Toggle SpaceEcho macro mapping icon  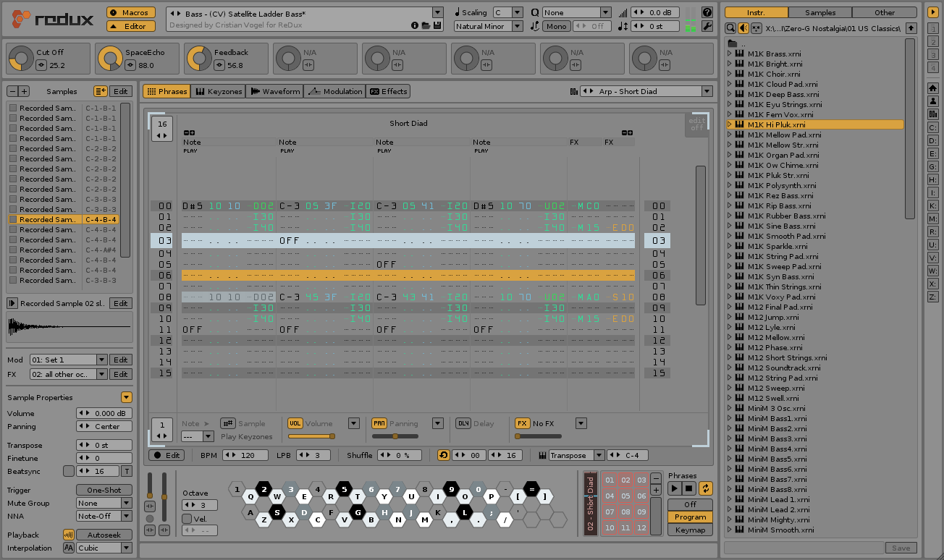coord(130,65)
